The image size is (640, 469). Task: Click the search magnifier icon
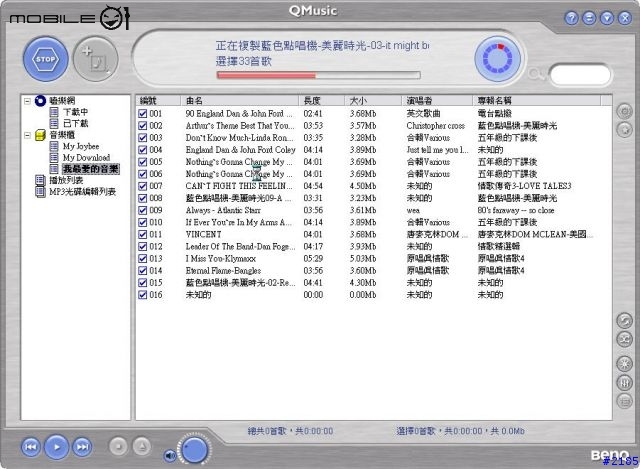point(537,75)
